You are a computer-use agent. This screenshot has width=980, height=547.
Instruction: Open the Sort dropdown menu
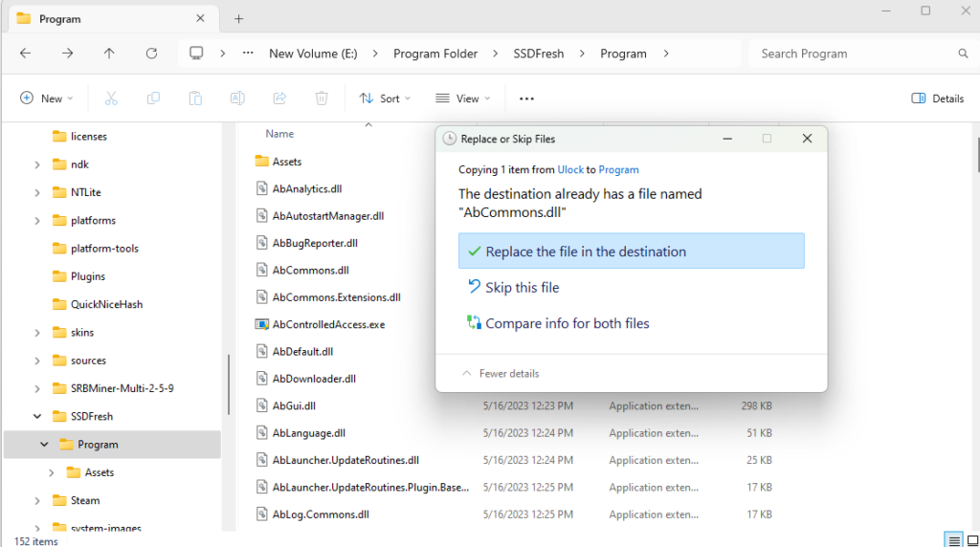385,98
